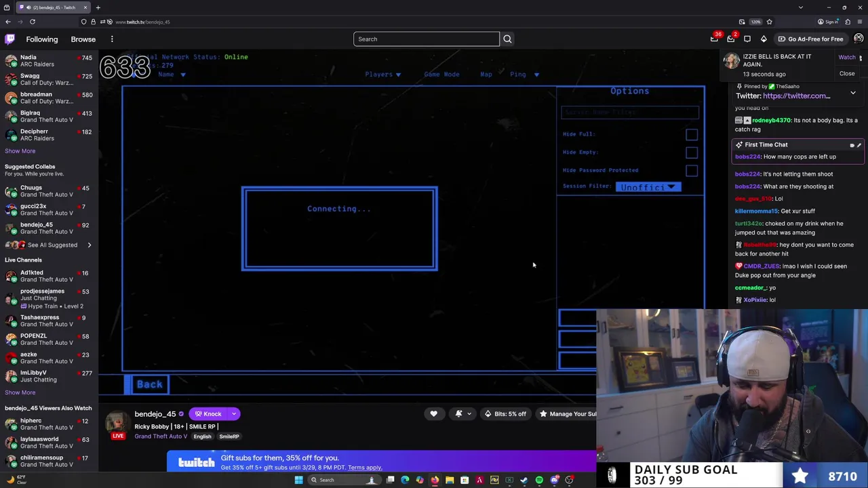Toggle the Hide Empty checkbox
This screenshot has height=488, width=868.
[x=691, y=152]
